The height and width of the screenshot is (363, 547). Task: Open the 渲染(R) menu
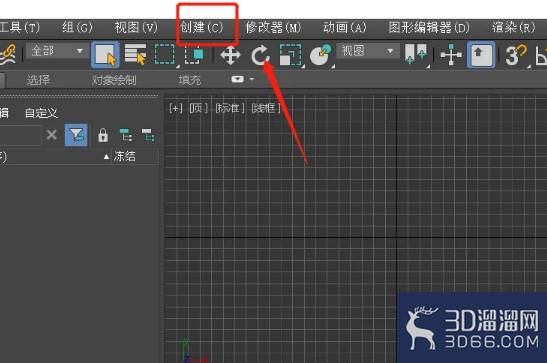tap(513, 27)
